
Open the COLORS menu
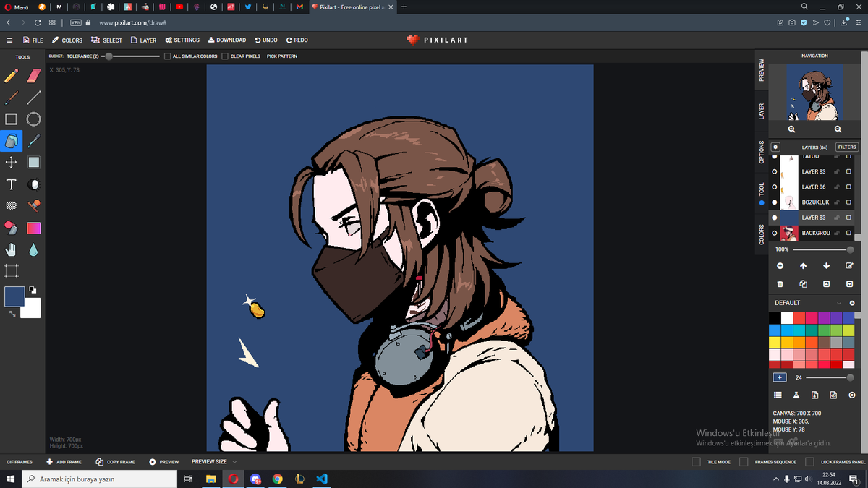tap(67, 40)
